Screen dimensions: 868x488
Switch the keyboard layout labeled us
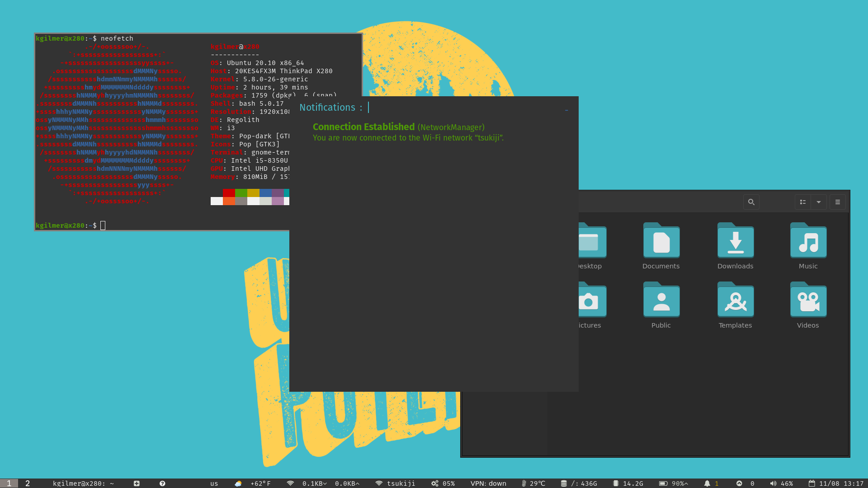(213, 483)
